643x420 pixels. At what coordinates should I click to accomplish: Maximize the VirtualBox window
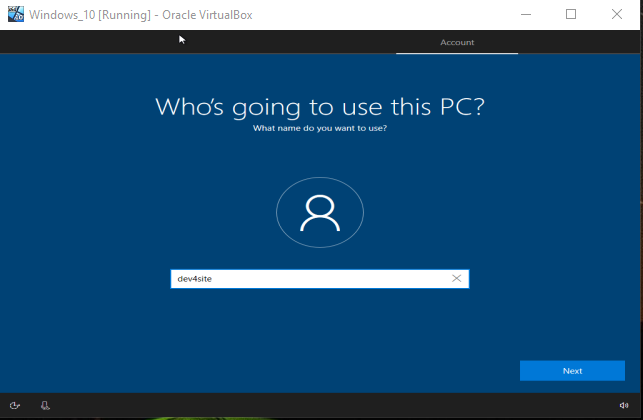571,14
